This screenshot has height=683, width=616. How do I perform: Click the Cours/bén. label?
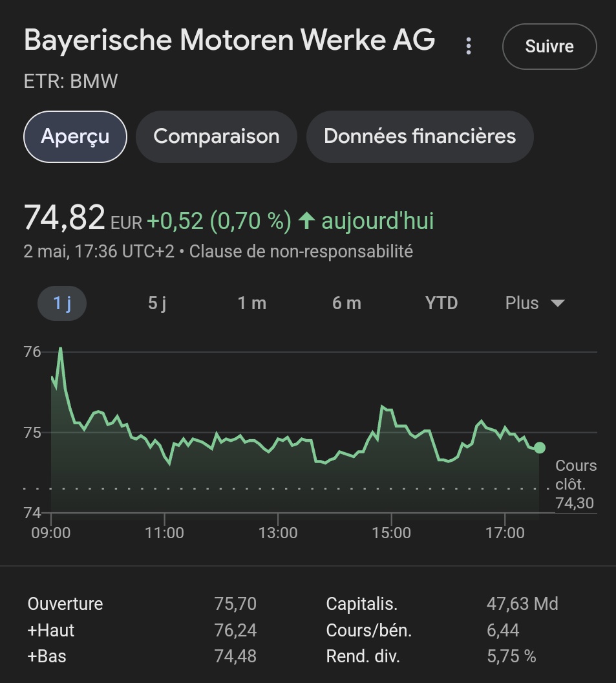point(368,631)
